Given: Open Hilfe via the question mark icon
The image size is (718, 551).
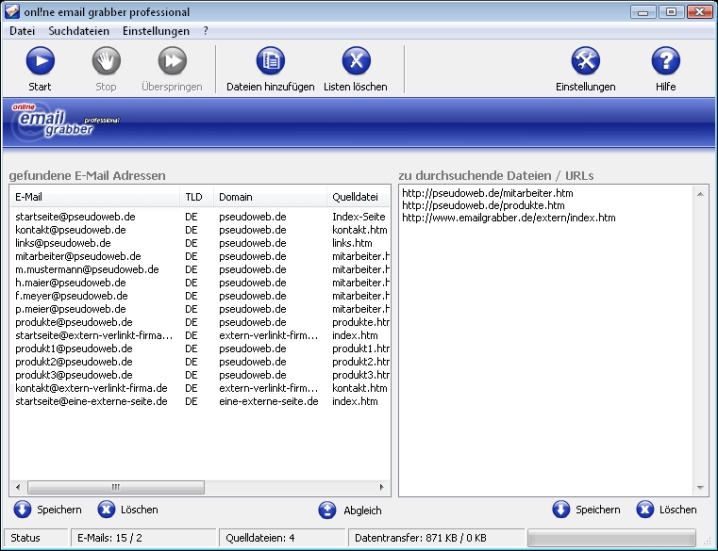Looking at the screenshot, I should coord(665,62).
